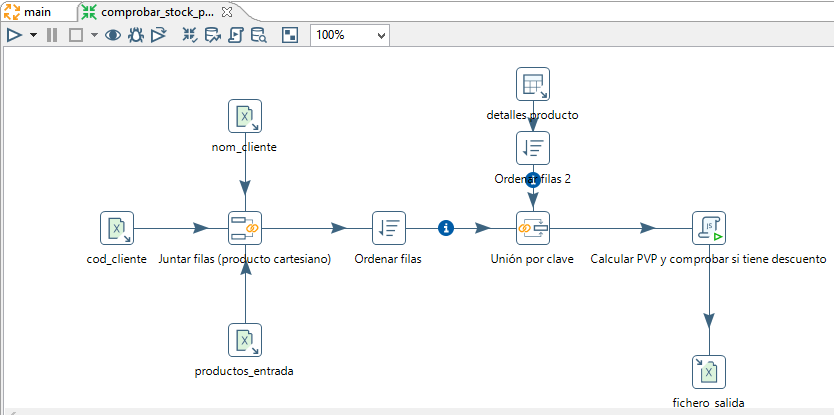This screenshot has width=834, height=415.
Task: Explore the database connection
Action: (258, 36)
